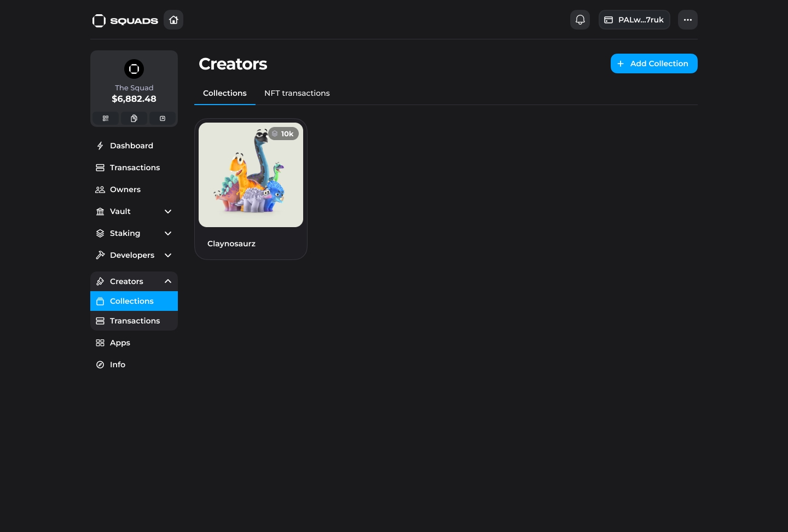Viewport: 788px width, 532px height.
Task: Show the squad QR code
Action: (x=106, y=119)
